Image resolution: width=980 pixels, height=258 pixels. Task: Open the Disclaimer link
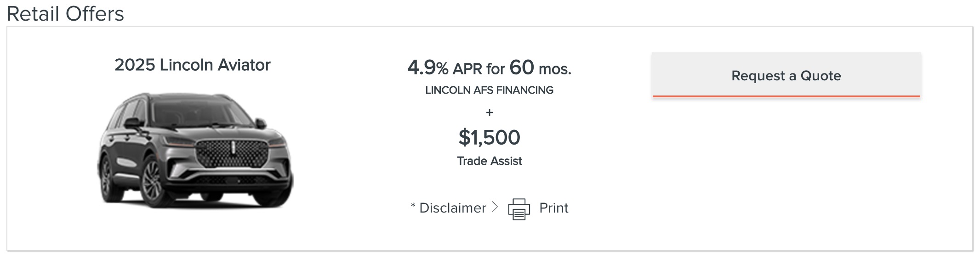[452, 208]
